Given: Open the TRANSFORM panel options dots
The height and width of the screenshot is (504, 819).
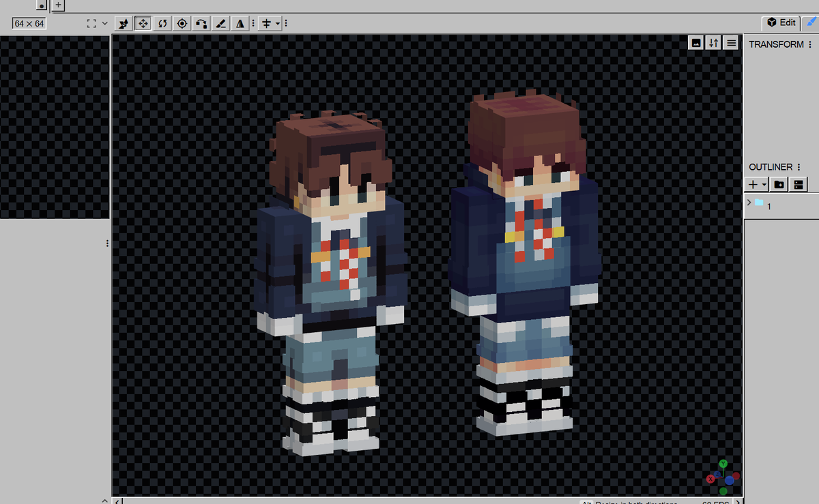Looking at the screenshot, I should coord(810,44).
